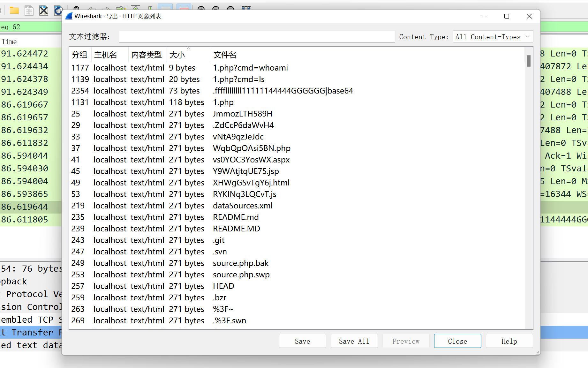Select the README.MD uppercase file row
The image size is (588, 368).
click(x=297, y=229)
